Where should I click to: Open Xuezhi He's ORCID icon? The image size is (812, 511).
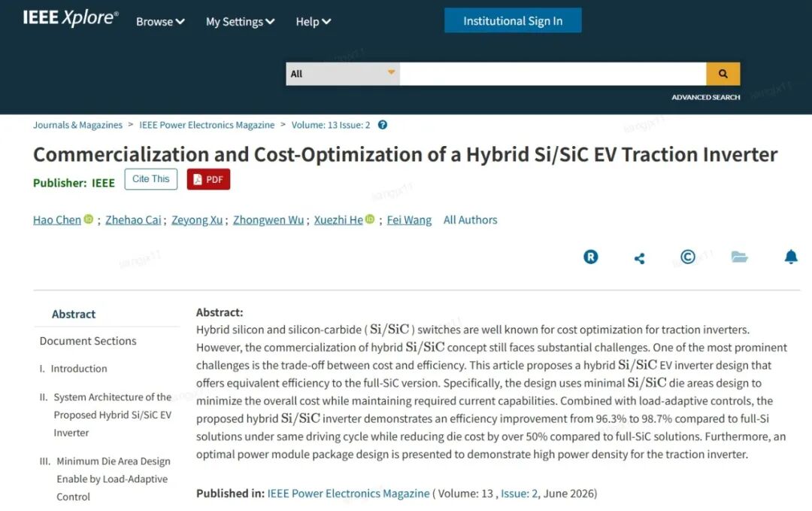[x=370, y=219]
